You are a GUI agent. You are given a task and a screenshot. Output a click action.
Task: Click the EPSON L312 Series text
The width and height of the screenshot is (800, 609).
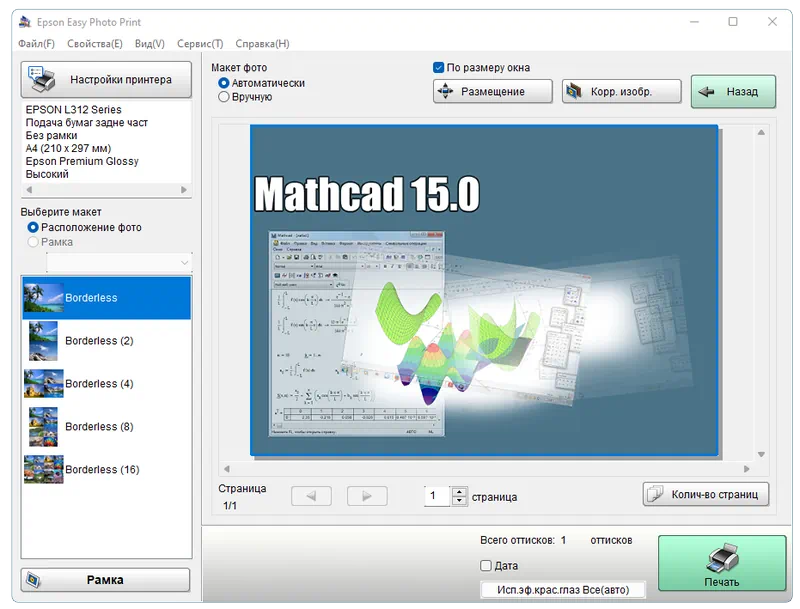click(x=73, y=110)
